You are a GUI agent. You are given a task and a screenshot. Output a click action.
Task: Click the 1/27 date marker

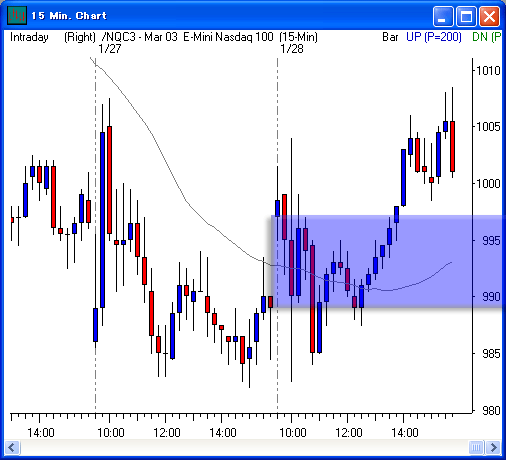[x=110, y=49]
